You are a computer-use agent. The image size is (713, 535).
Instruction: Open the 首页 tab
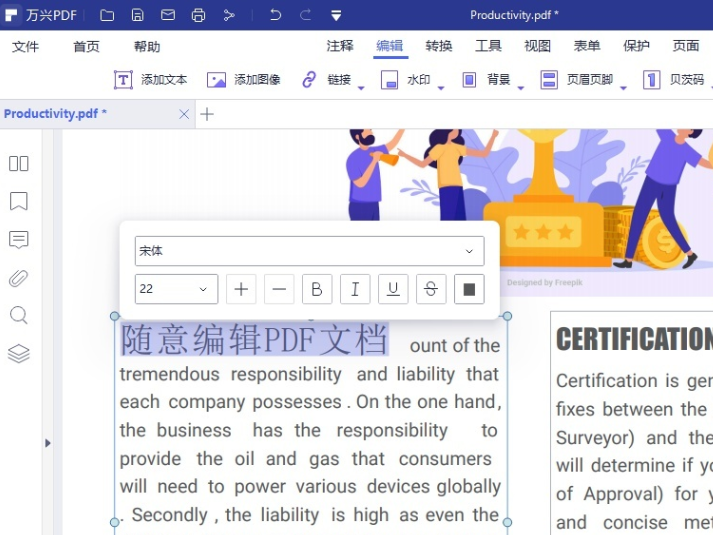tap(86, 46)
